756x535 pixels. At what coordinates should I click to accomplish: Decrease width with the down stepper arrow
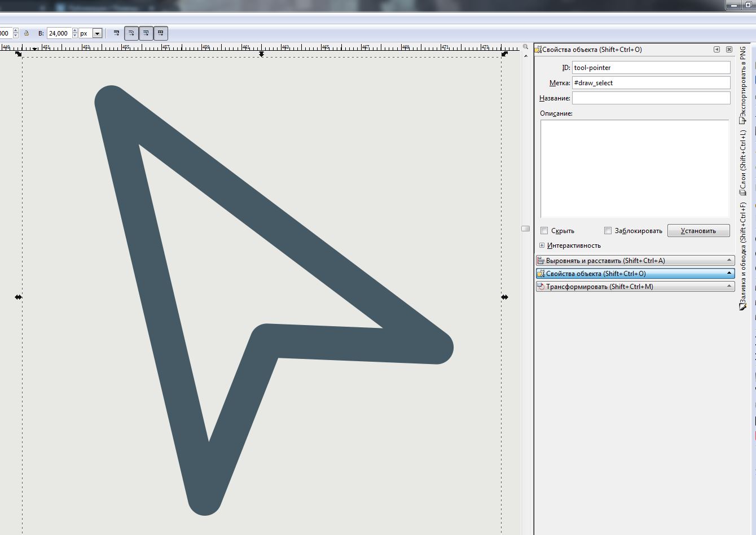(15, 36)
